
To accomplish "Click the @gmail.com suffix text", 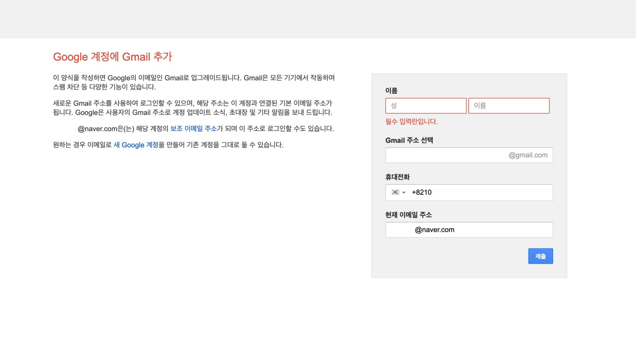I will (x=528, y=155).
